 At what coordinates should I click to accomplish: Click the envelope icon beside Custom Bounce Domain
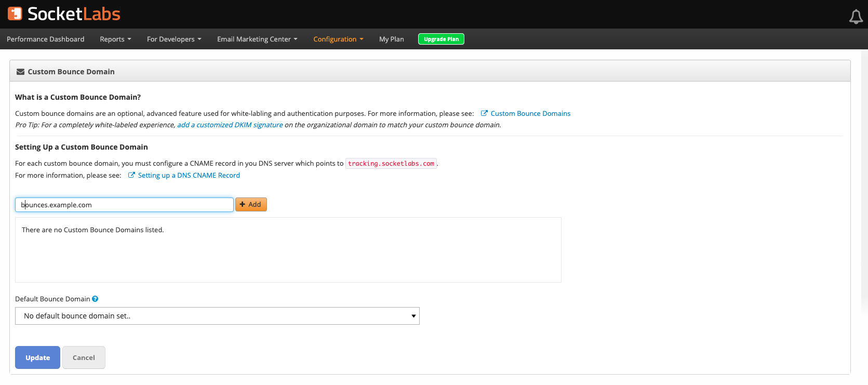21,72
